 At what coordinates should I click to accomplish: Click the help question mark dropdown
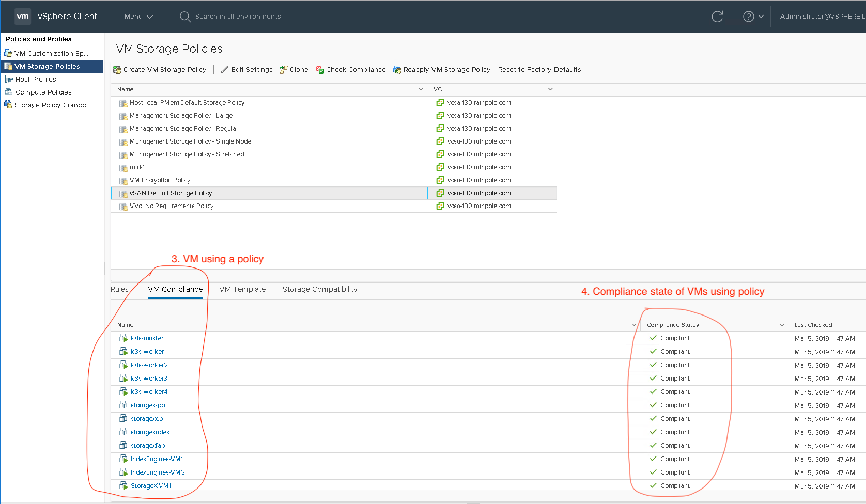752,16
